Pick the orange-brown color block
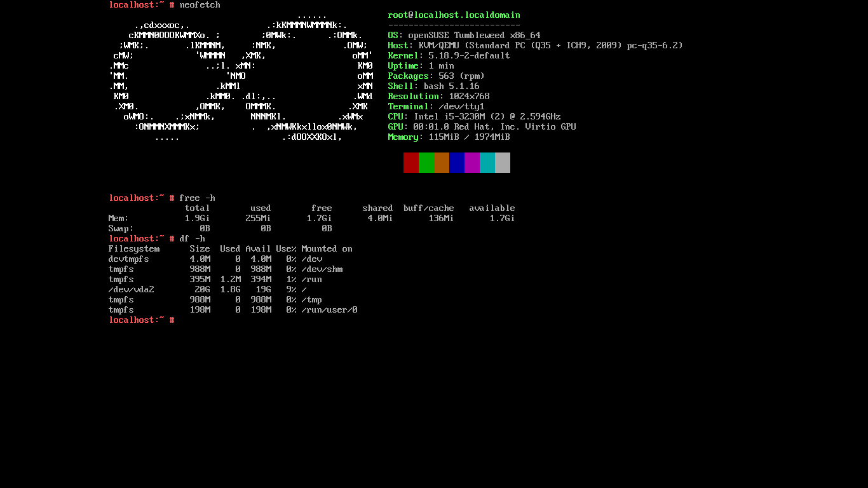868x488 pixels. pos(442,163)
